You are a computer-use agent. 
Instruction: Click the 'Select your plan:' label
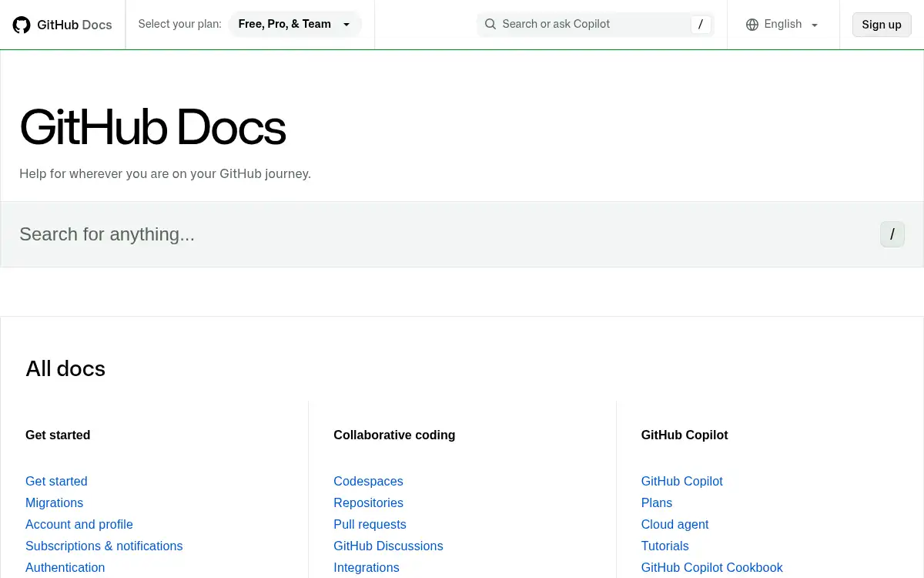[179, 24]
